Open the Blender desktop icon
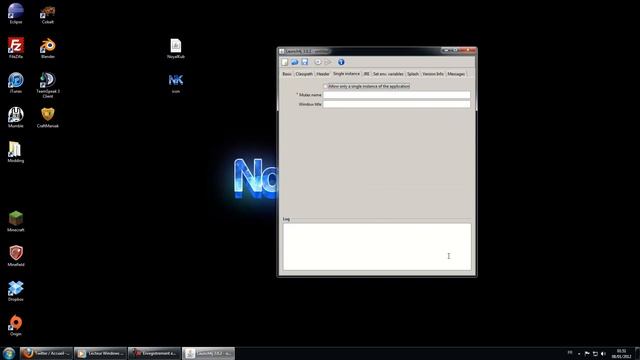 (x=48, y=48)
